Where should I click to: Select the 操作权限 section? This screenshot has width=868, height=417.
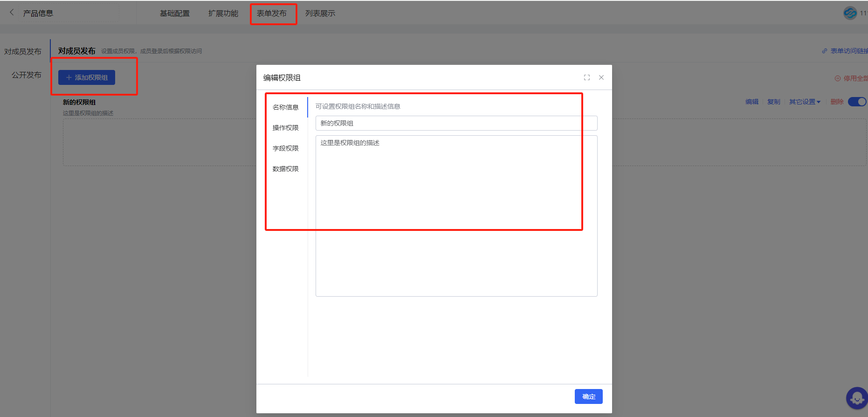[285, 128]
